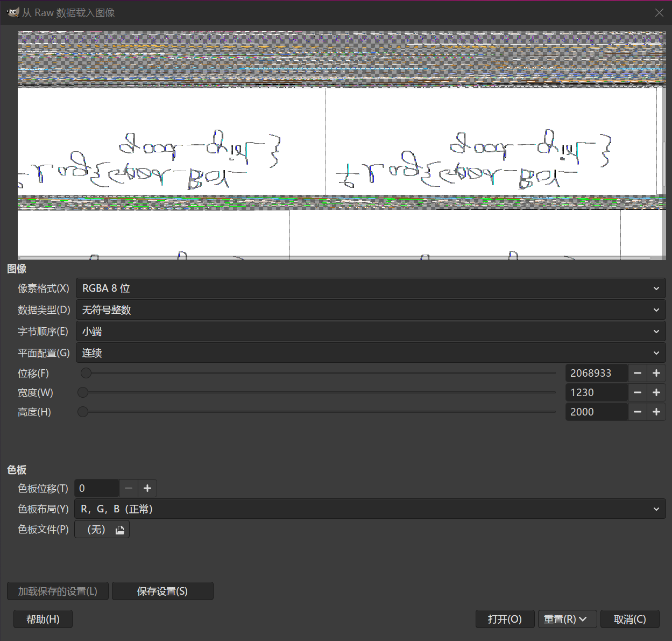Open the 字节顺序 小端 dropdown
672x641 pixels.
tap(370, 332)
